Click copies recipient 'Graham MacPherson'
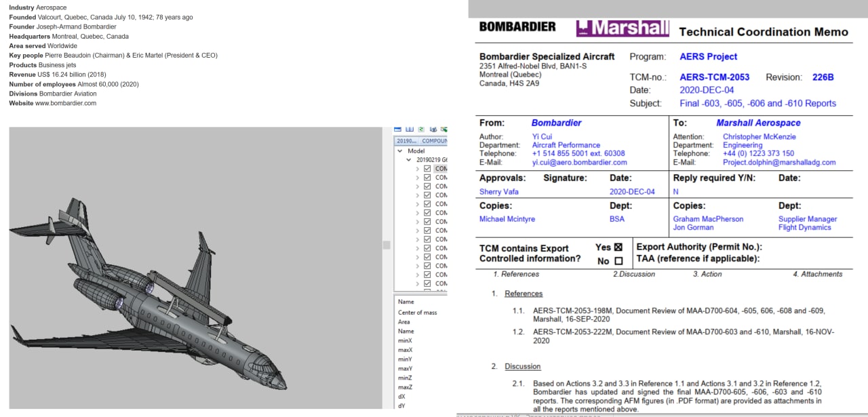Image resolution: width=868 pixels, height=417 pixels. coord(708,219)
